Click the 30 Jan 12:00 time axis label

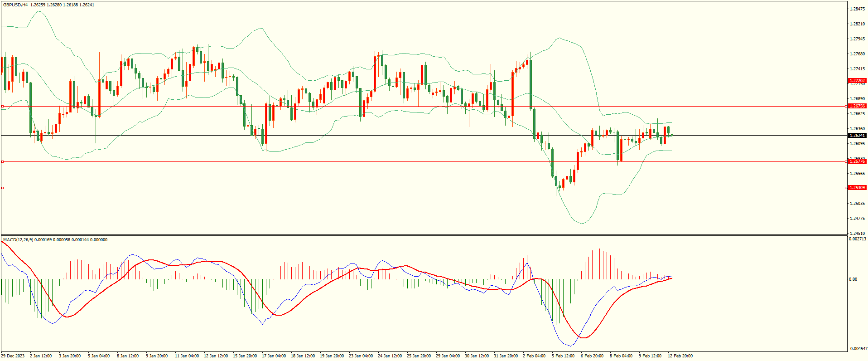[477, 356]
